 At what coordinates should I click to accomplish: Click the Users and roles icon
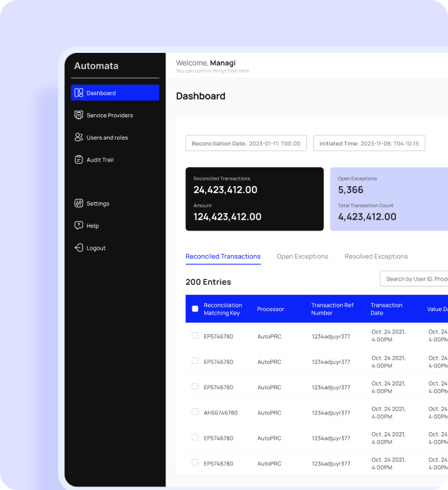(x=79, y=137)
